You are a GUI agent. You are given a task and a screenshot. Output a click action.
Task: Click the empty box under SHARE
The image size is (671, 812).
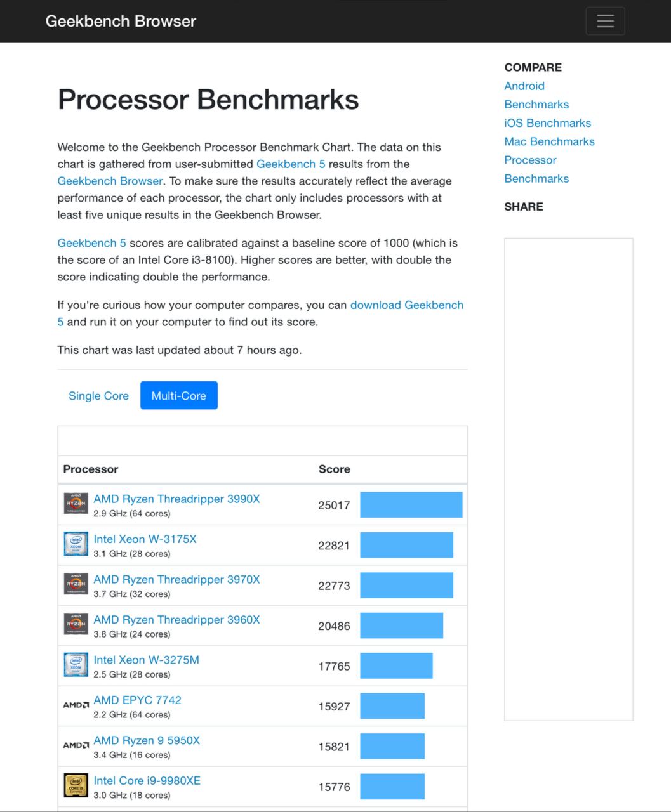point(569,479)
